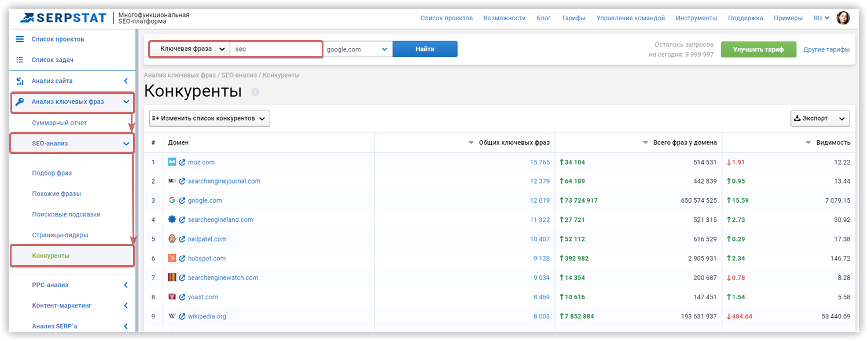Click external link icon for wikipedia.org
This screenshot has height=341, width=868.
click(182, 317)
